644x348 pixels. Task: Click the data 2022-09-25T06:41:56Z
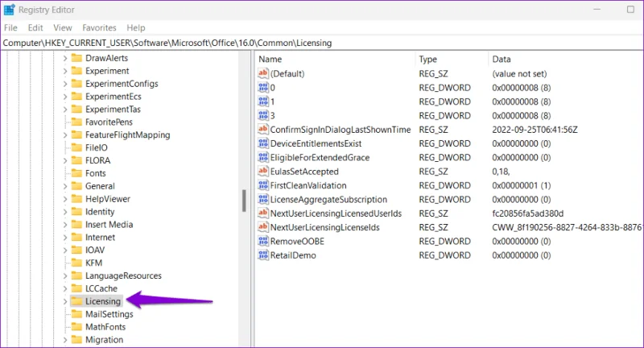click(x=535, y=130)
